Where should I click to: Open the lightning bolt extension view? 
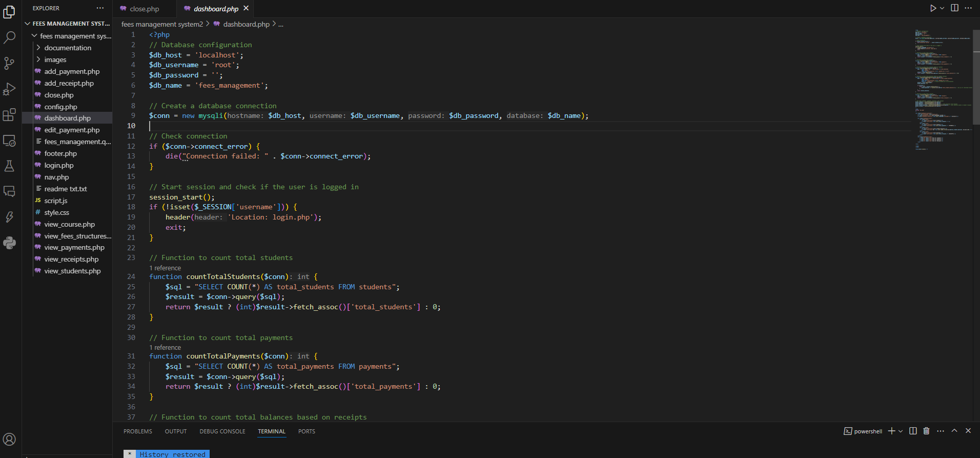click(9, 217)
